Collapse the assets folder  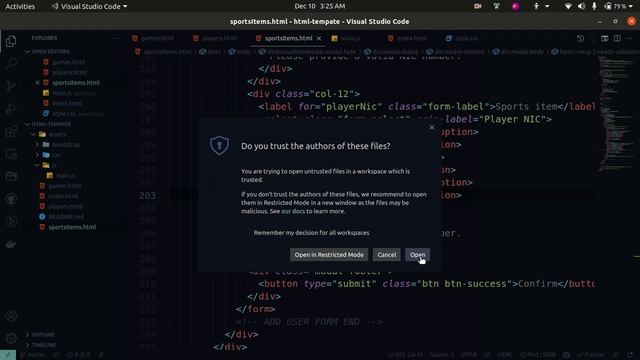point(57,134)
